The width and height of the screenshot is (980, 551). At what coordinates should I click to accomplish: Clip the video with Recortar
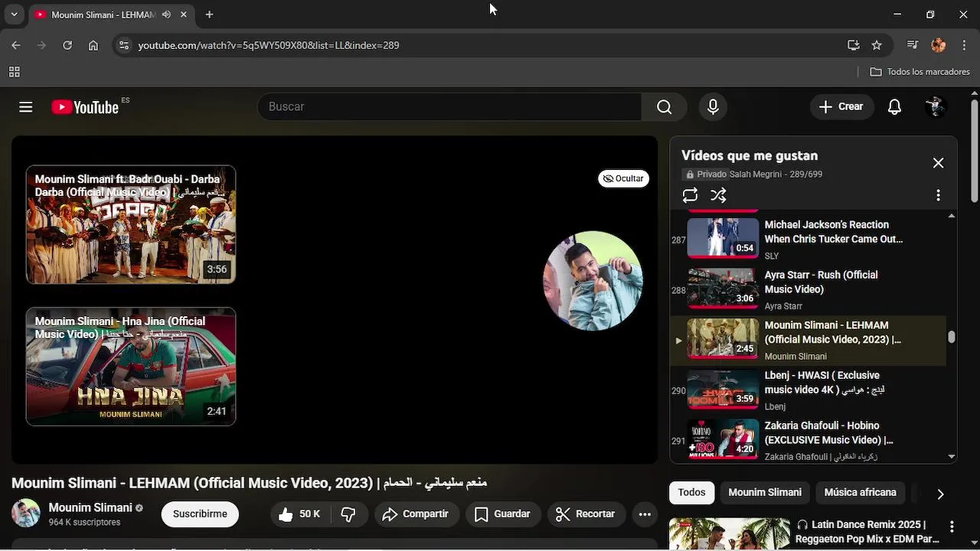click(586, 514)
